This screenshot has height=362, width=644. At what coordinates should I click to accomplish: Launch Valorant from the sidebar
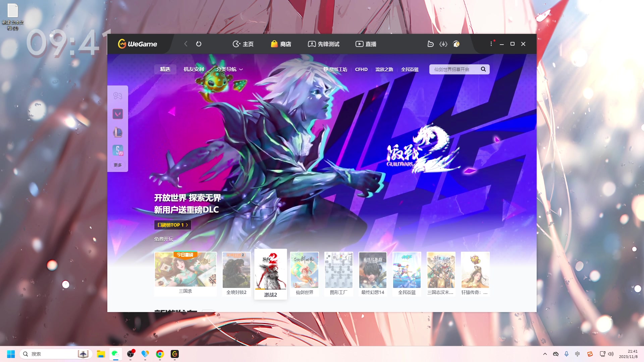[117, 114]
